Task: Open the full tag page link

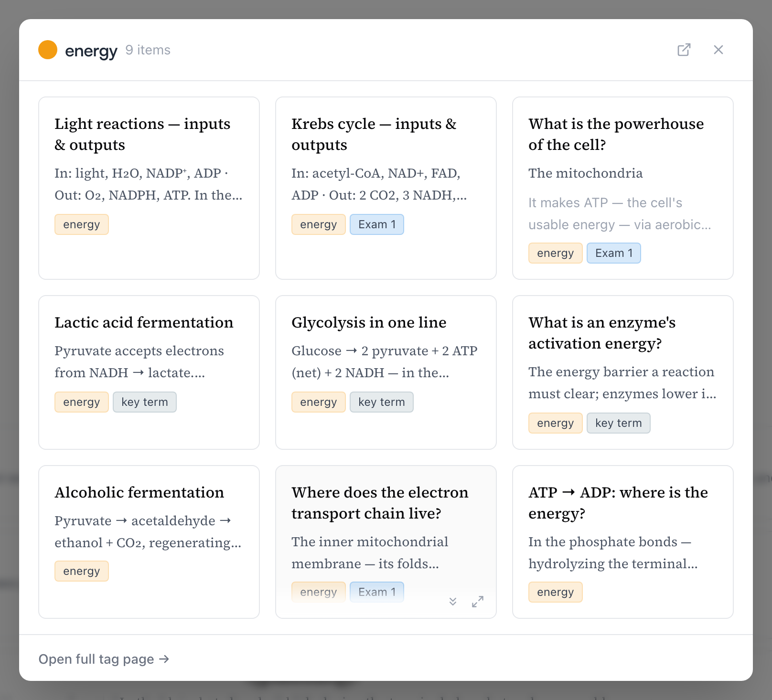Action: pyautogui.click(x=104, y=659)
